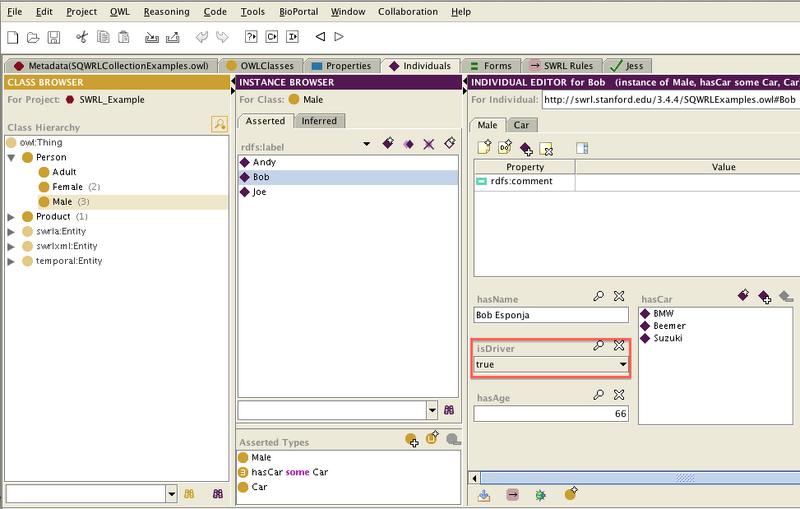The height and width of the screenshot is (509, 800).
Task: Click the copy instance diamond icon
Action: tap(408, 144)
